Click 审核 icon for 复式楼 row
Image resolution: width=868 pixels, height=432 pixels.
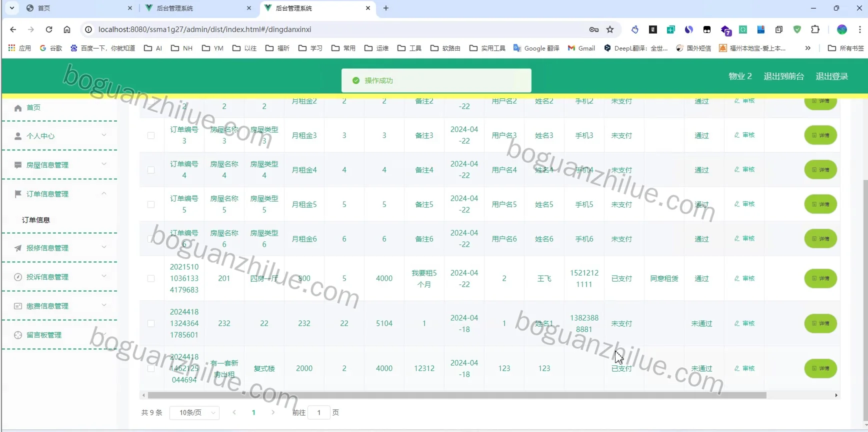(x=737, y=368)
